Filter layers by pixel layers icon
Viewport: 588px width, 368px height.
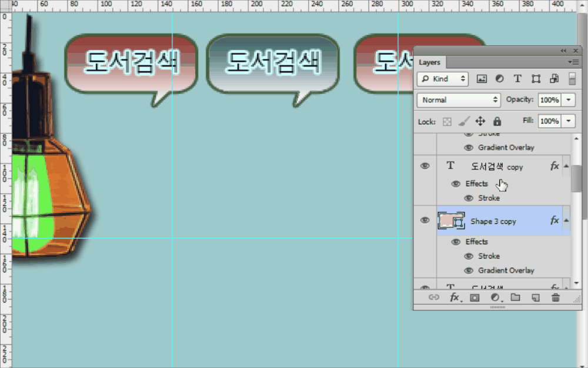[482, 79]
